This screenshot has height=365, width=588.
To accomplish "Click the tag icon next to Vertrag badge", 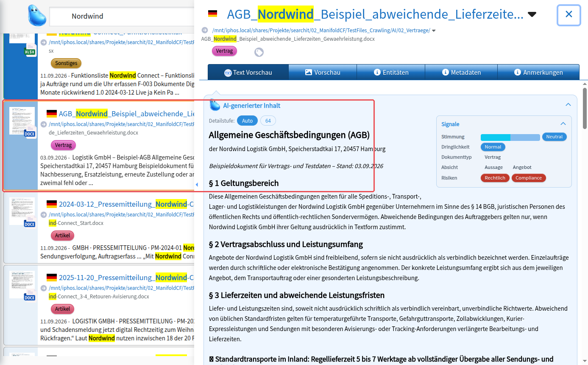I will coord(259,52).
